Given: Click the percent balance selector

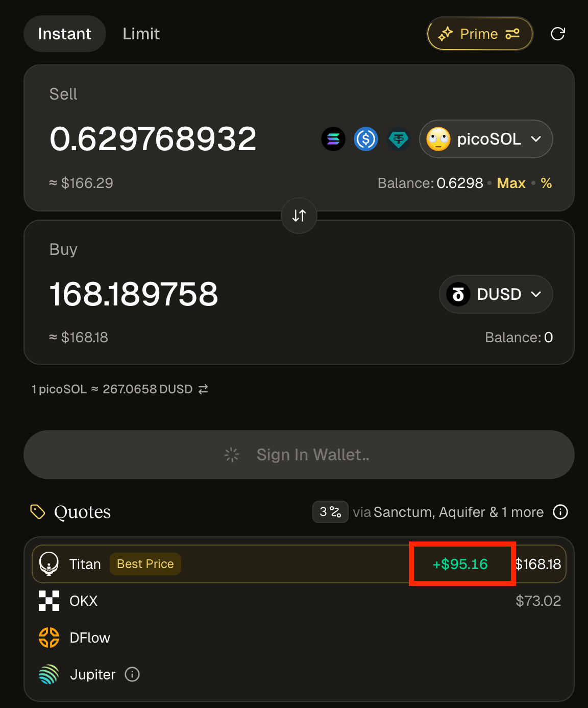Looking at the screenshot, I should click(x=546, y=183).
